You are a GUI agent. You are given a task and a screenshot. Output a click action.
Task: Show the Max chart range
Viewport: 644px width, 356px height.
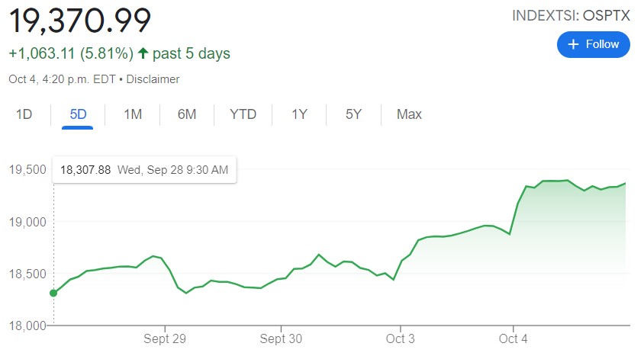[x=409, y=114]
